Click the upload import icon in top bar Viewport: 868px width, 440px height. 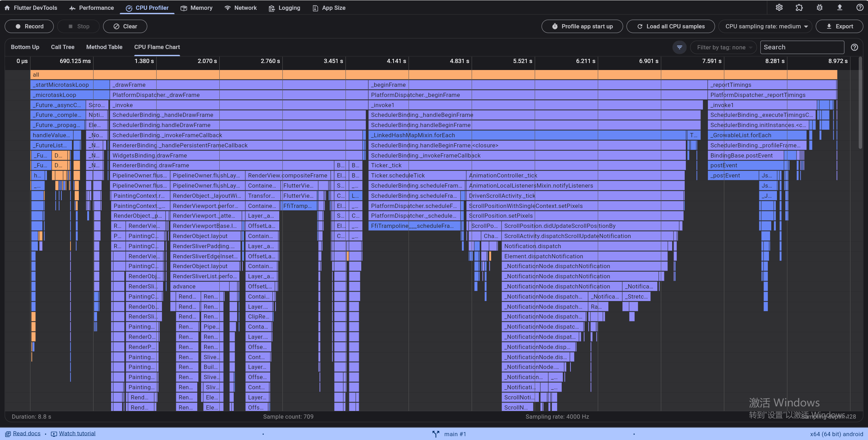pyautogui.click(x=840, y=8)
